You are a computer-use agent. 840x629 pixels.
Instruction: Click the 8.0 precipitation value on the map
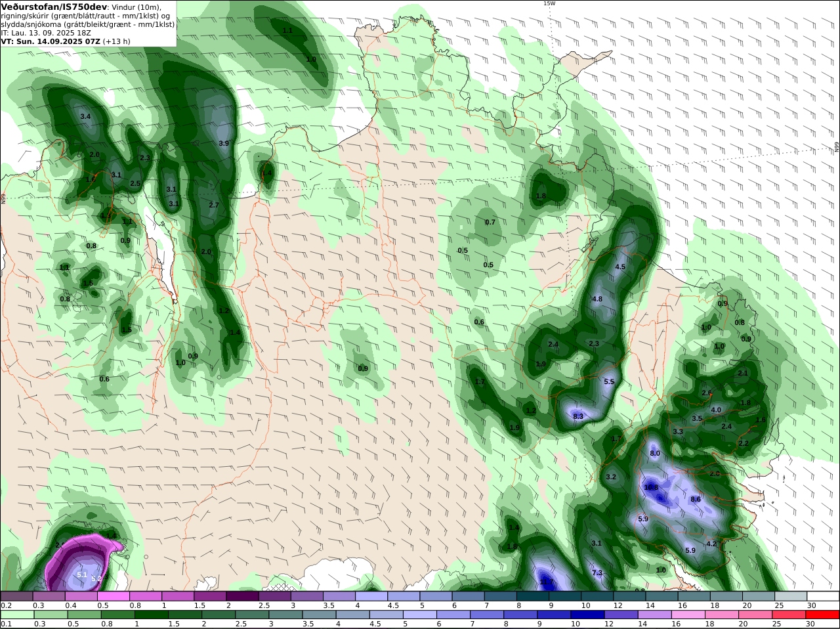[x=655, y=454]
